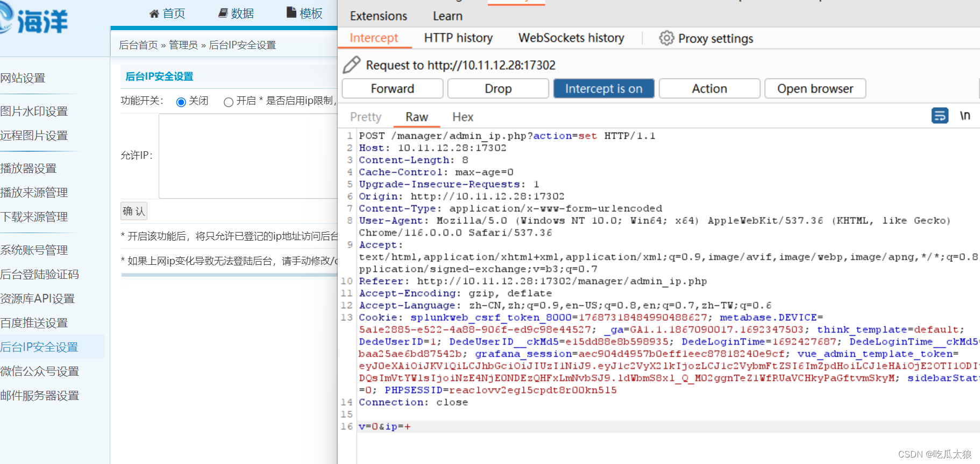Viewport: 980px width, 464px height.
Task: Click the POST /manager/admin_ip.php request line
Action: pyautogui.click(x=507, y=136)
